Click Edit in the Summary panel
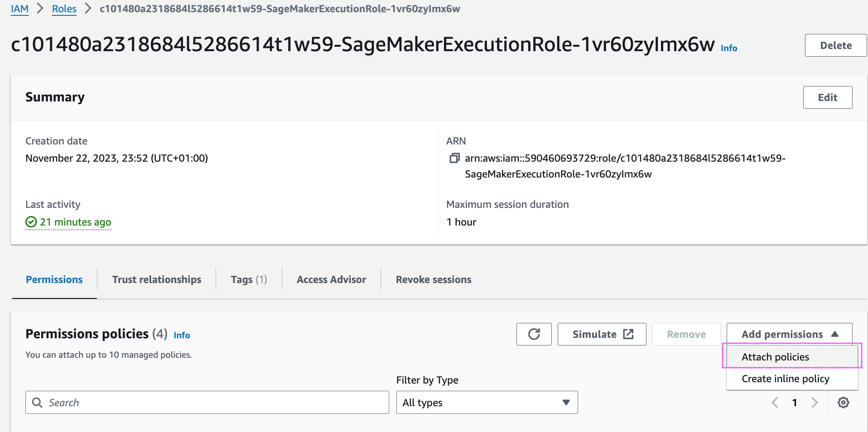The image size is (868, 432). 827,97
